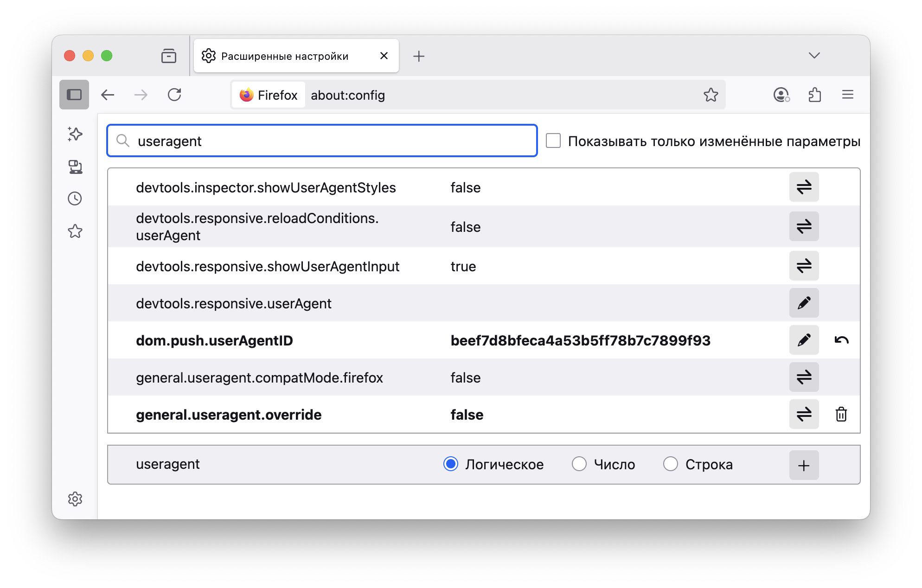Edit the dom.push.userAgentID value
The image size is (922, 588).
[804, 340]
